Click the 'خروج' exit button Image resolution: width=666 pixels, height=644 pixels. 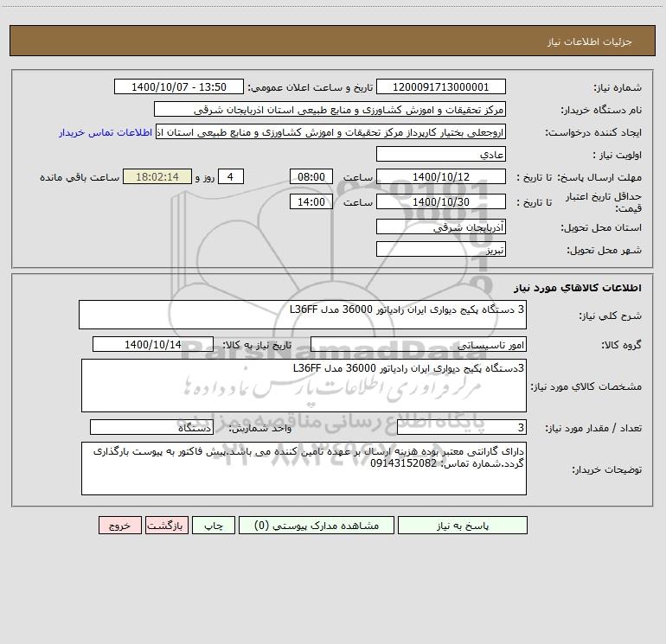click(119, 526)
